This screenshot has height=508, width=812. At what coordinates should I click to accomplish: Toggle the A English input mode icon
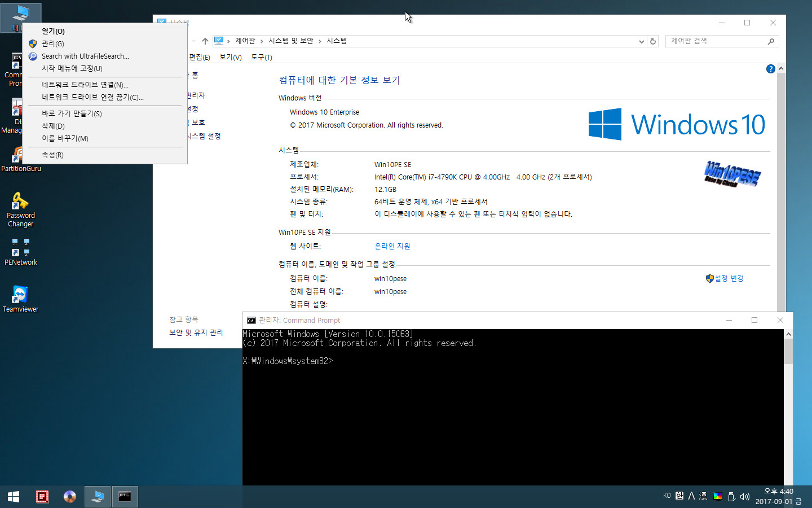pos(691,496)
